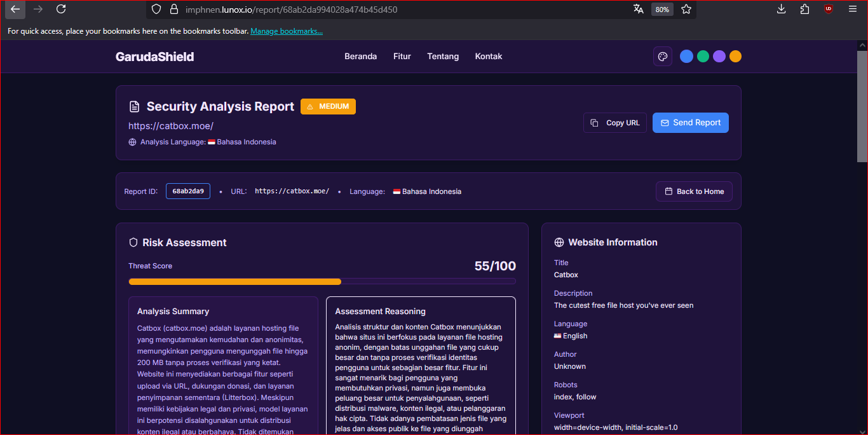
Task: Open the browser downloads icon
Action: (x=782, y=9)
